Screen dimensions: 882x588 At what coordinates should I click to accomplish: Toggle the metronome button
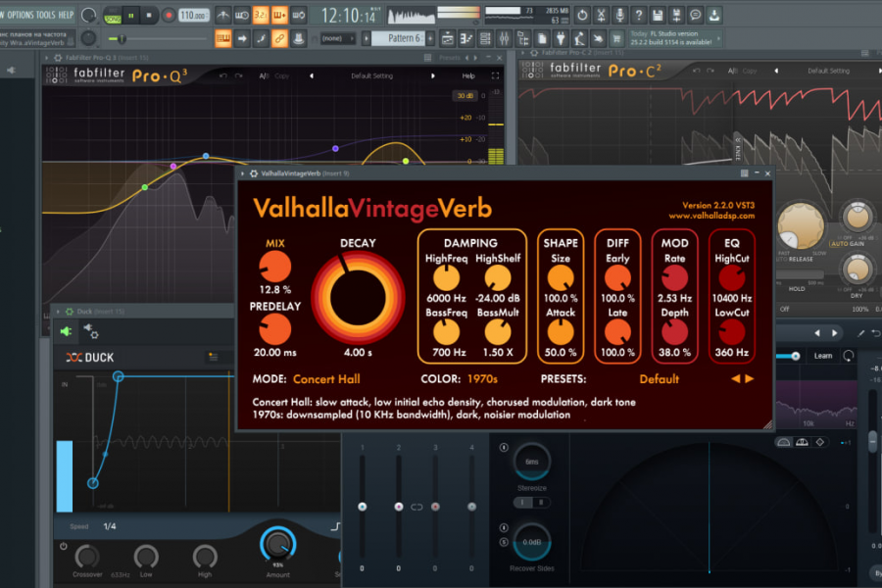click(x=223, y=16)
